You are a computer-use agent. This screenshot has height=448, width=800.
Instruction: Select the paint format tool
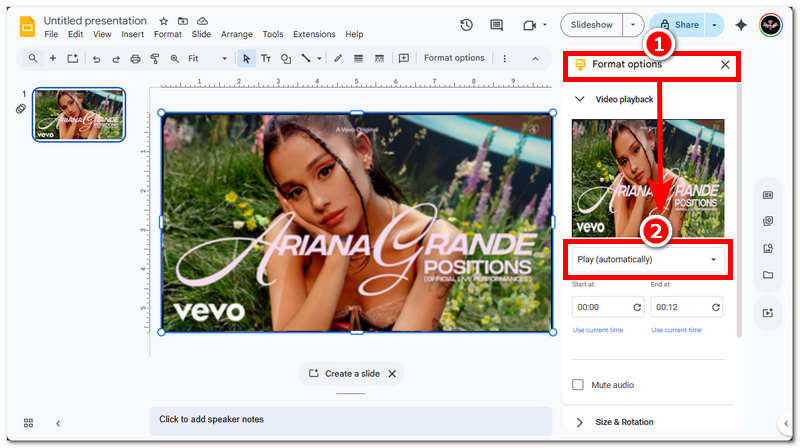click(x=154, y=59)
